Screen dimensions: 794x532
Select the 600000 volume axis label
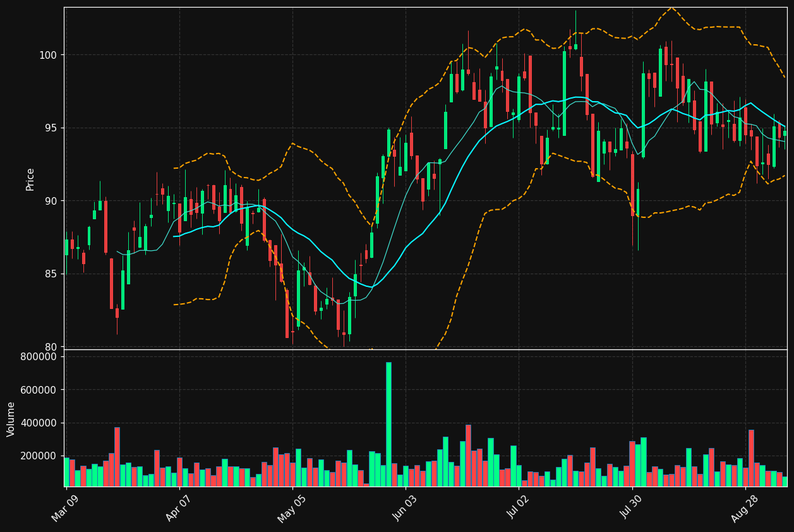(x=39, y=390)
